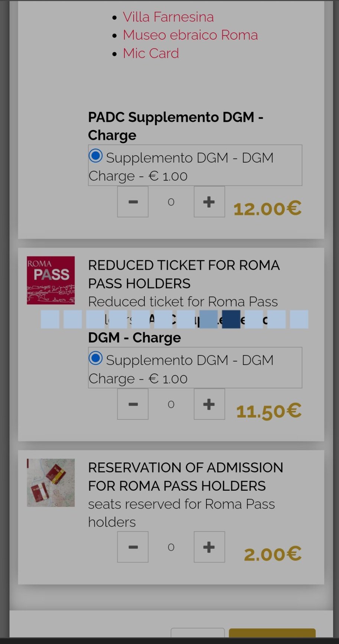The image size is (339, 644).
Task: Decrease quantity of the 11.50€ reduced ticket
Action: [x=133, y=404]
